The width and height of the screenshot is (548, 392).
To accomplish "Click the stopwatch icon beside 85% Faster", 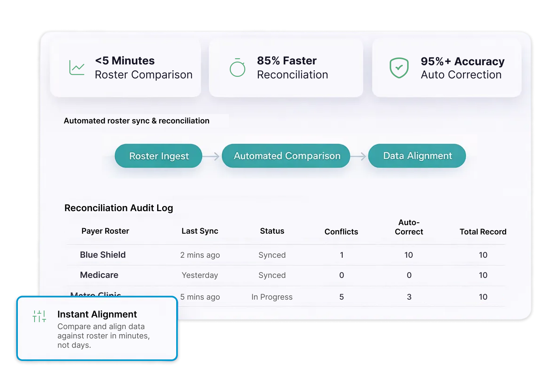I will coord(237,68).
